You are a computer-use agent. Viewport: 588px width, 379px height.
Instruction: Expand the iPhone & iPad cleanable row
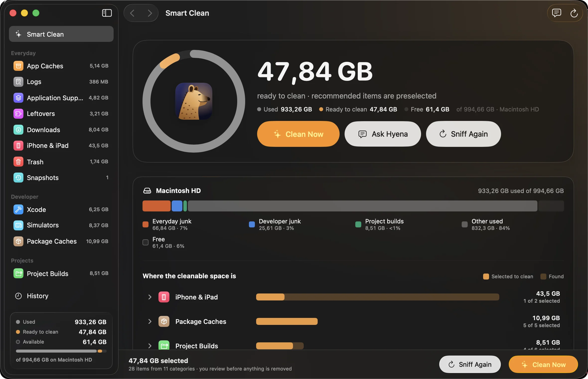[x=150, y=297]
